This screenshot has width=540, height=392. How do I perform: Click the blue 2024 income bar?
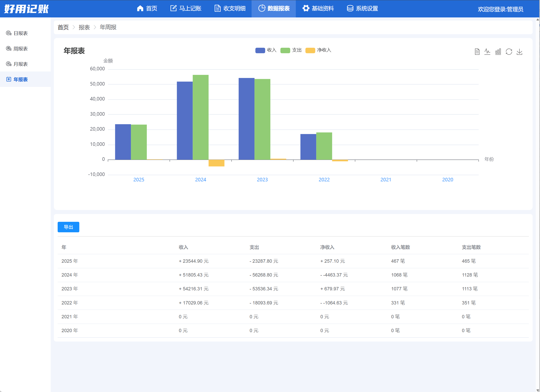tap(185, 121)
